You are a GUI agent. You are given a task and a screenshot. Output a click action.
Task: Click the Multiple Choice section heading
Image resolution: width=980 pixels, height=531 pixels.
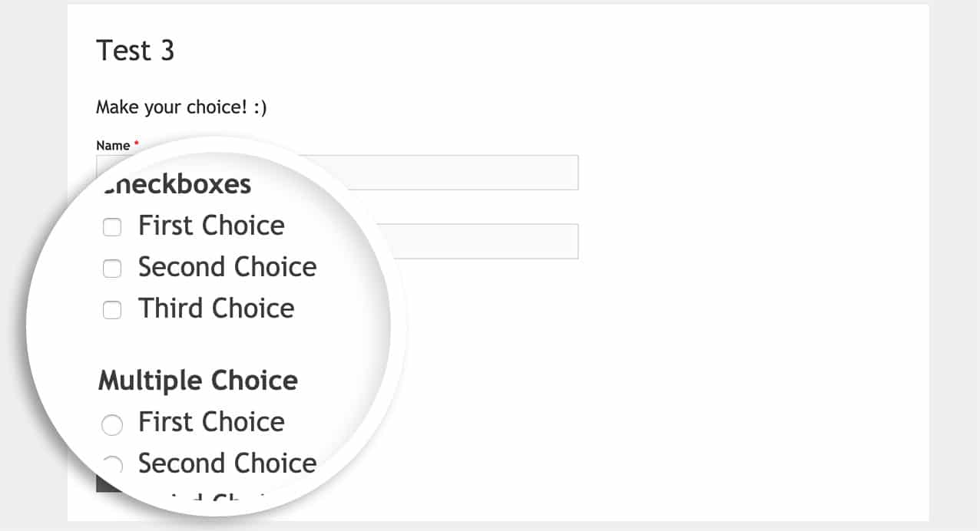(x=197, y=380)
